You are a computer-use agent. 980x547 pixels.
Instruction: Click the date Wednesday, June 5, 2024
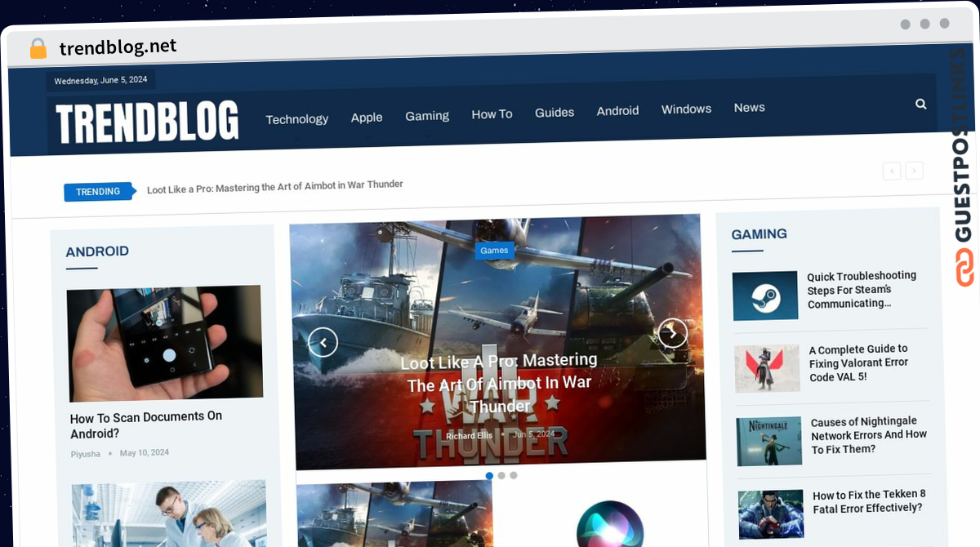(x=100, y=80)
